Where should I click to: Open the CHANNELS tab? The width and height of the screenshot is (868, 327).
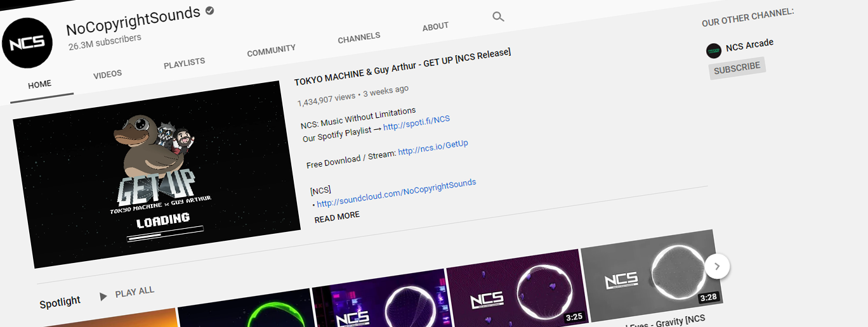(359, 38)
